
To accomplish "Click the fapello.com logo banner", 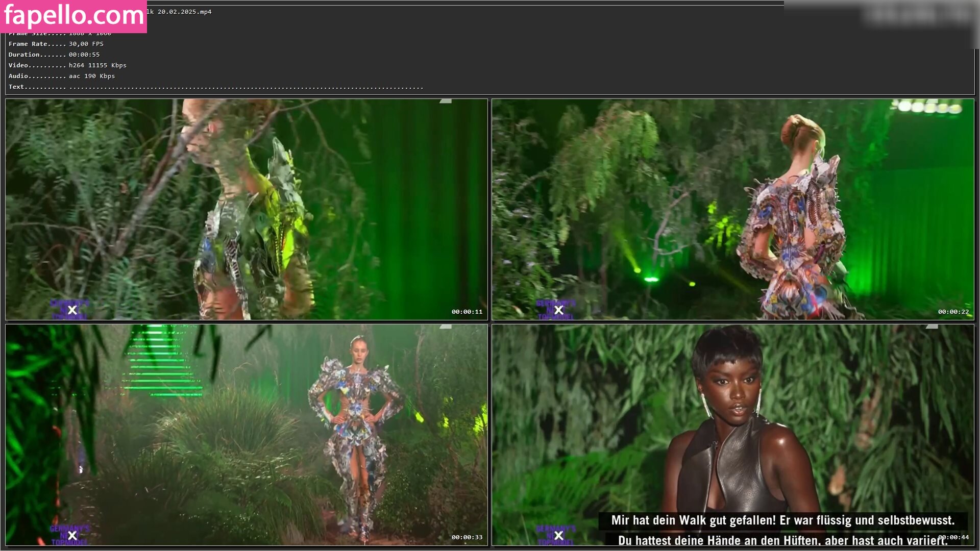I will (x=73, y=16).
